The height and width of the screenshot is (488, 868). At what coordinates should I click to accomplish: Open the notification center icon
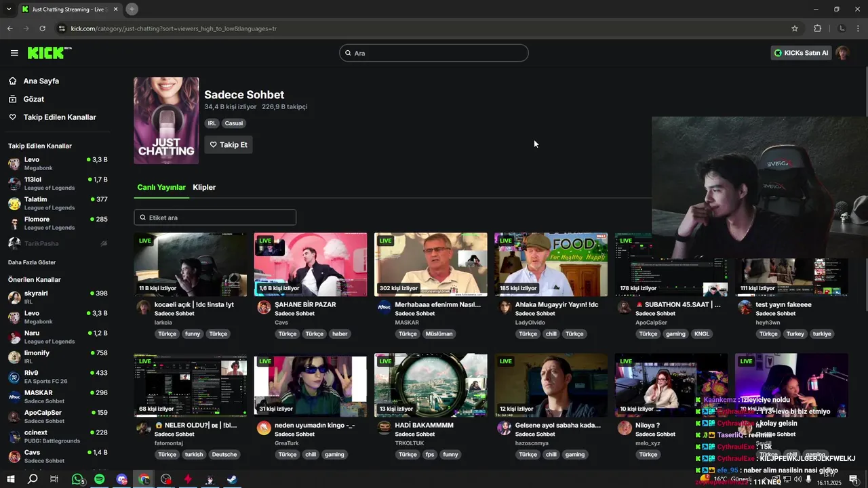point(854,479)
